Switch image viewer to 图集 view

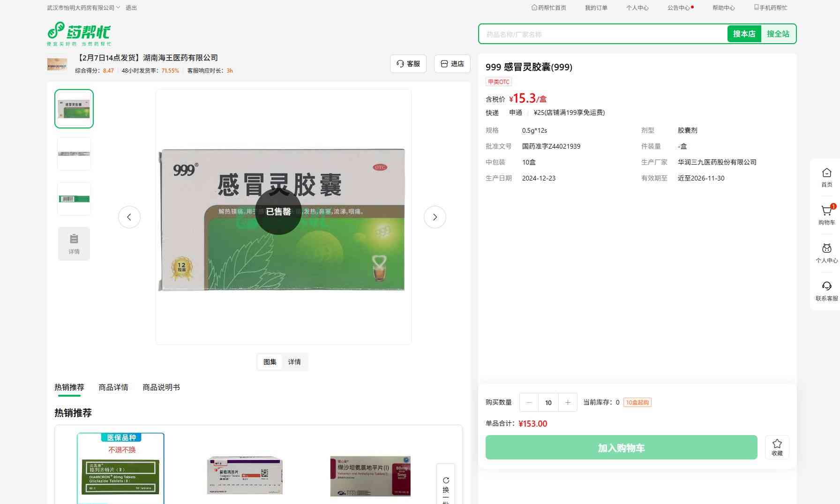(270, 362)
